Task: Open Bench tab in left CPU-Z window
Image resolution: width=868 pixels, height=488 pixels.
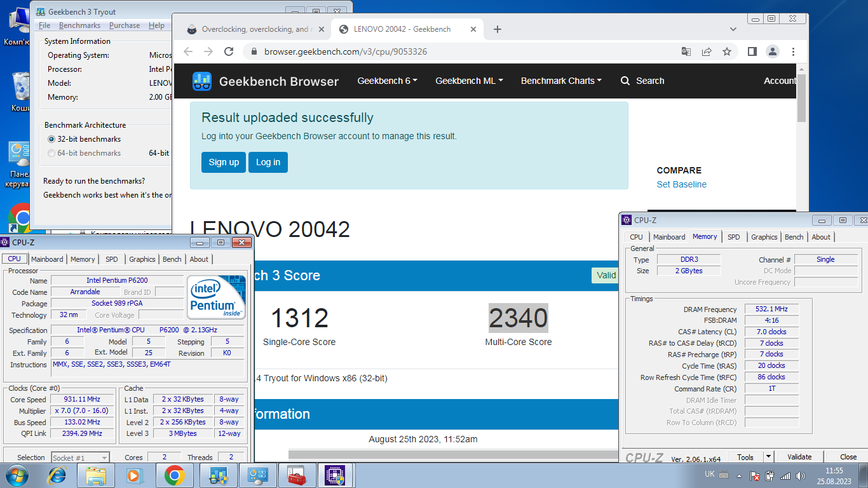Action: (x=172, y=259)
